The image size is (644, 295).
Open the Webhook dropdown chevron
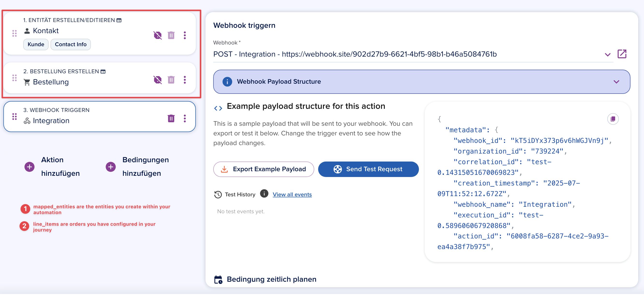[x=608, y=55]
